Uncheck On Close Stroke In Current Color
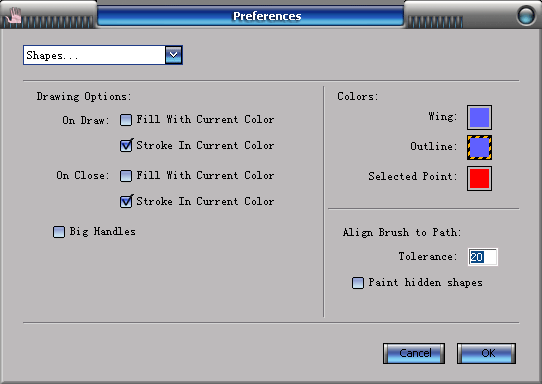The height and width of the screenshot is (384, 542). pos(126,201)
